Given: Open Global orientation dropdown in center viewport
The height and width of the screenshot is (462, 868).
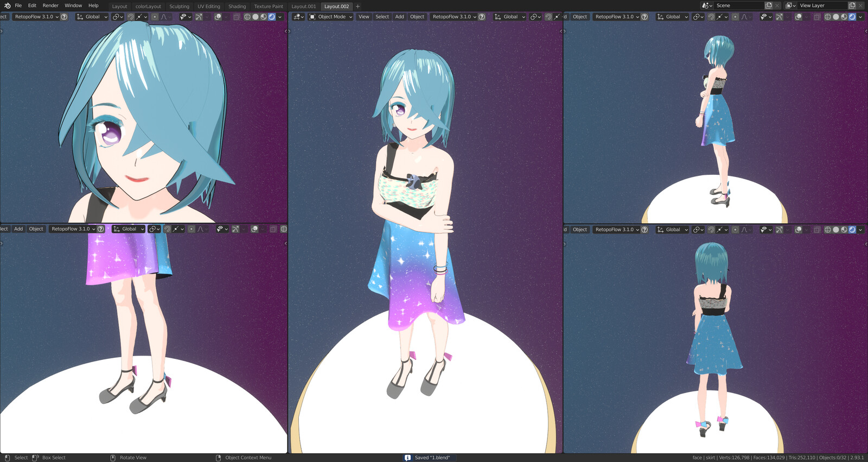Looking at the screenshot, I should pyautogui.click(x=509, y=17).
